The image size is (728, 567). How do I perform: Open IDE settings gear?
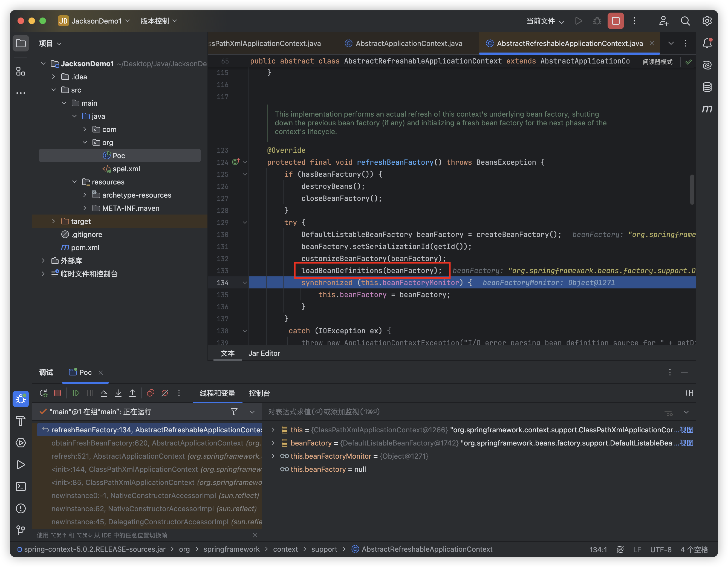(x=707, y=21)
